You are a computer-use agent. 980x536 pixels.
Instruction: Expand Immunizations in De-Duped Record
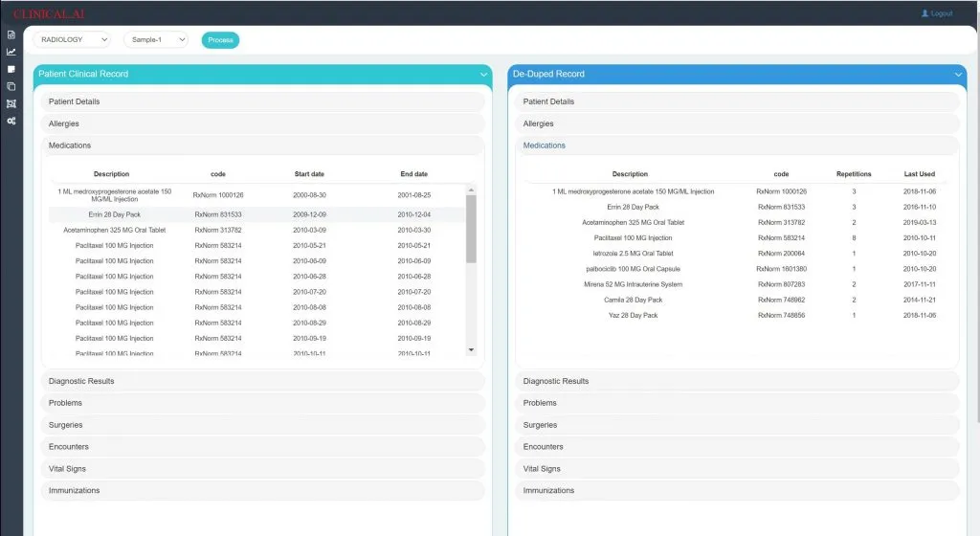737,490
